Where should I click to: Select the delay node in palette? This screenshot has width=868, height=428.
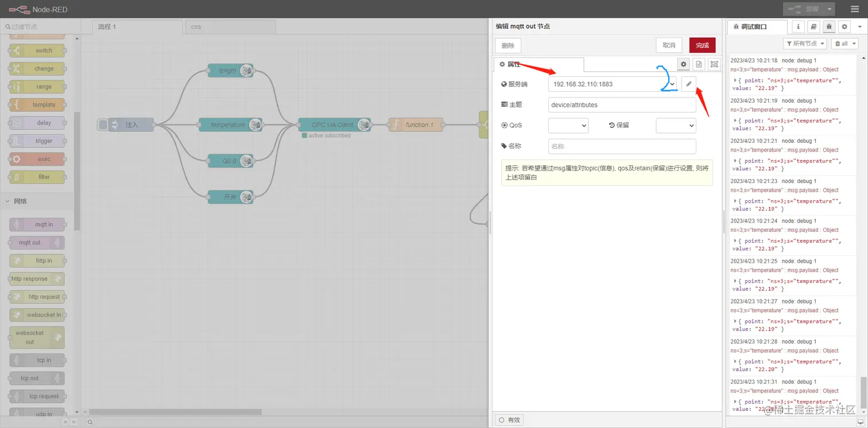[37, 123]
